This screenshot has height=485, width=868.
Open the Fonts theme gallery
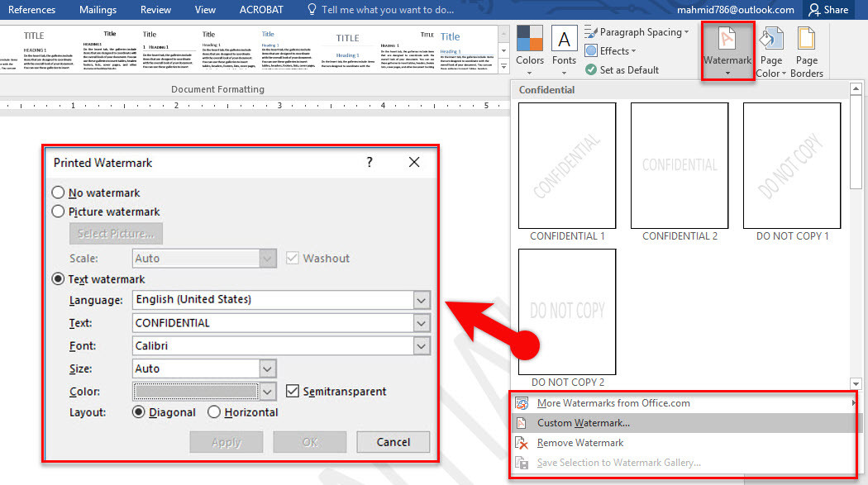pyautogui.click(x=564, y=50)
